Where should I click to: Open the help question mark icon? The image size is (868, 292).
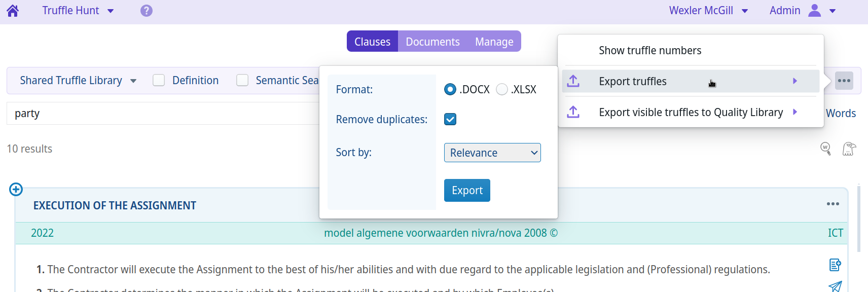pos(147,11)
